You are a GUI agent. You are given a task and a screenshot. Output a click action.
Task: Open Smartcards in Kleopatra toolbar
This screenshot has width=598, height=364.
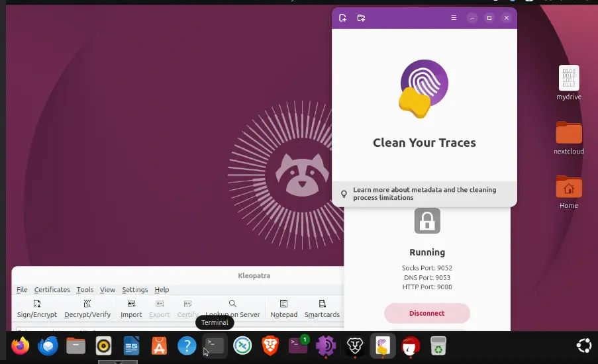click(x=322, y=308)
